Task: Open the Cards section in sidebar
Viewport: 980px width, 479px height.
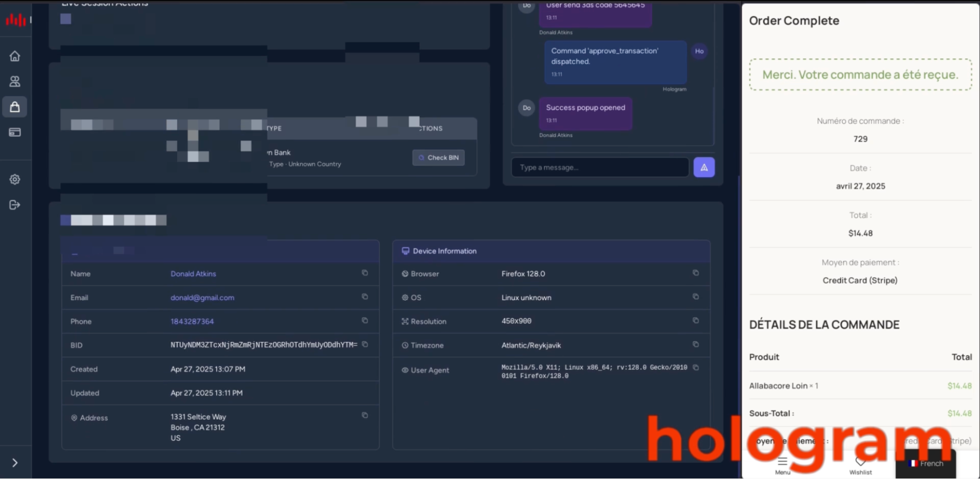Action: point(15,132)
